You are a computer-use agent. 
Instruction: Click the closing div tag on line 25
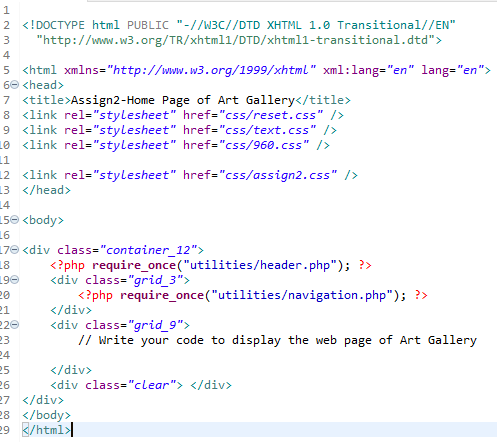[x=71, y=370]
